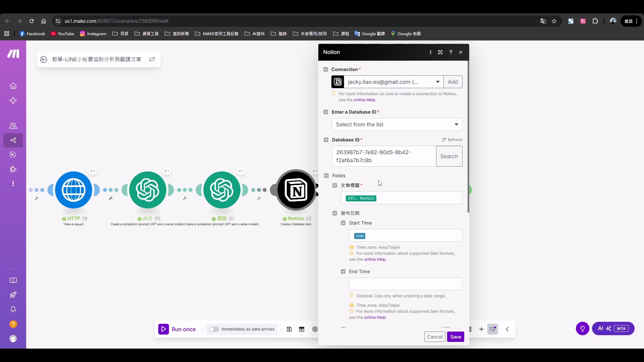The height and width of the screenshot is (362, 644).
Task: Click Add connection button
Action: [x=453, y=82]
